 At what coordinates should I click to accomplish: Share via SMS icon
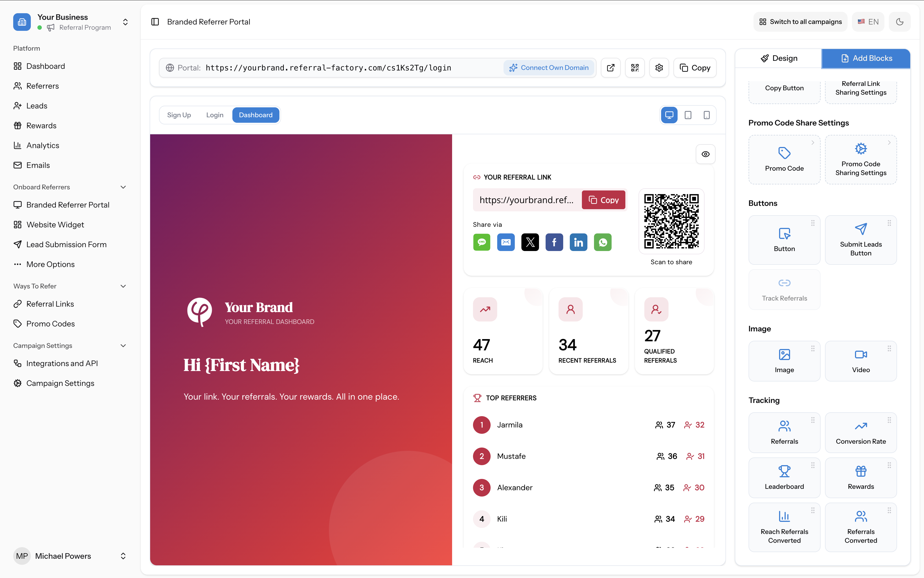[x=482, y=242]
